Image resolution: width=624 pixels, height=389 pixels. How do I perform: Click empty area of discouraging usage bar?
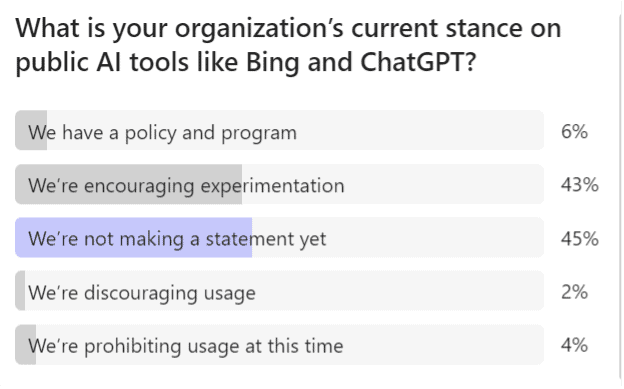[x=398, y=291]
